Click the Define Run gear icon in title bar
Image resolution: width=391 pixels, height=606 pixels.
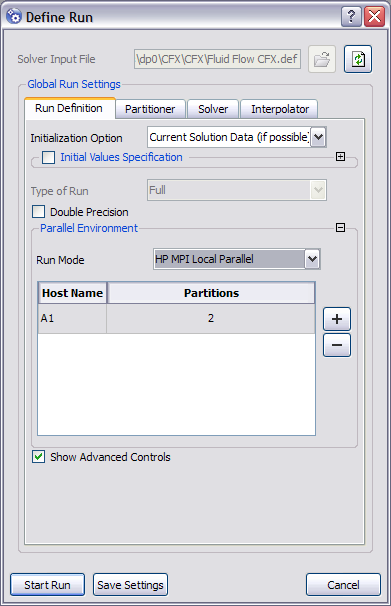(14, 17)
